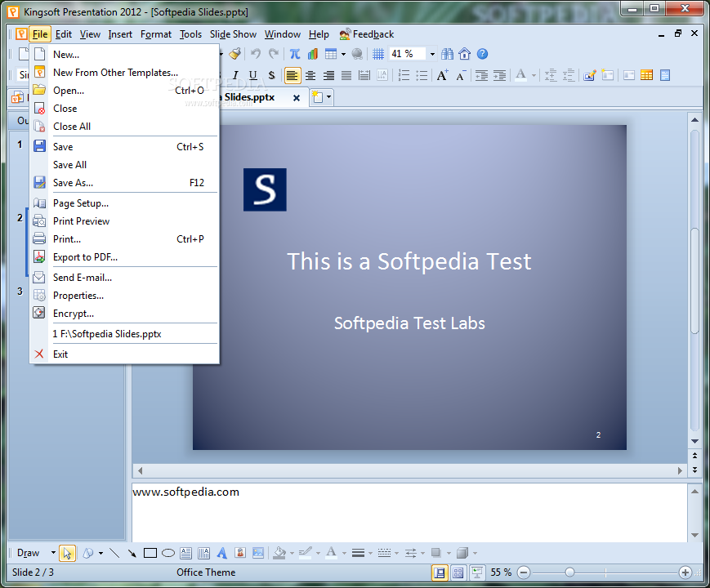Select Export to PDF... menu entry
Viewport: 710px width, 588px height.
pyautogui.click(x=124, y=257)
